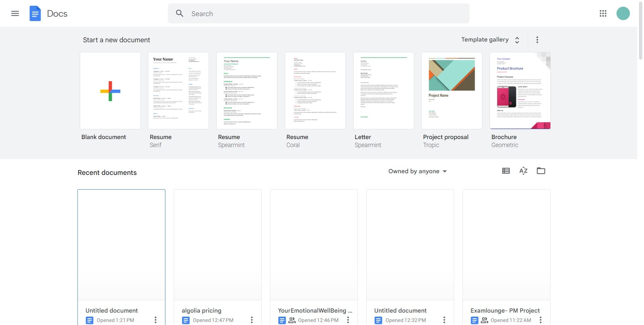Open the Tropic Project proposal template
The image size is (644, 325).
coord(451,90)
